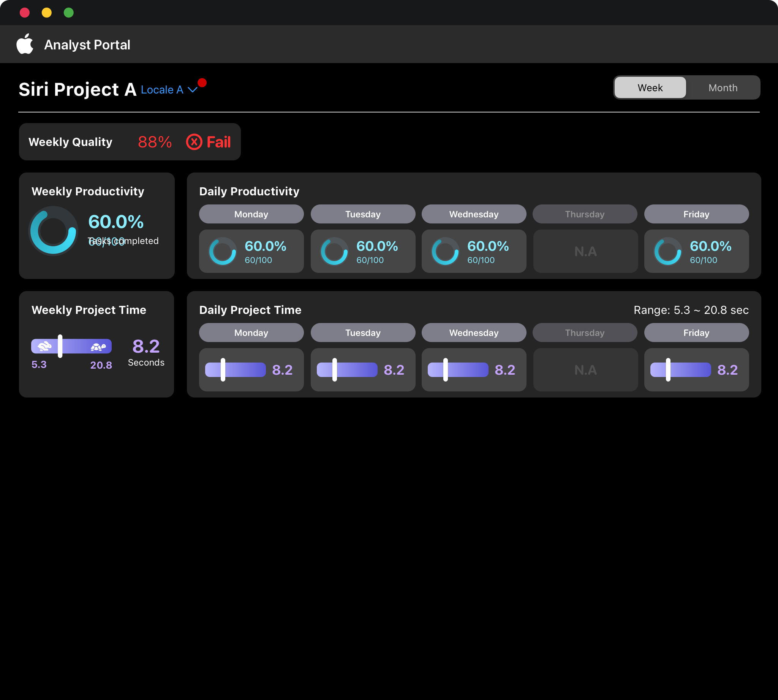Click Thursday's N.A productivity card
Screen dimensions: 778x700
pyautogui.click(x=585, y=251)
